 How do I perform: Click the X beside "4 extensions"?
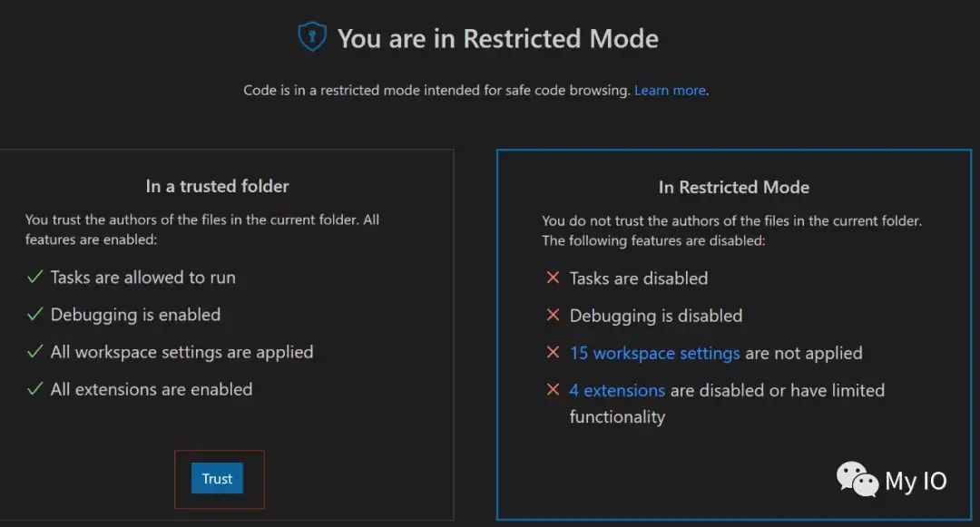click(x=553, y=390)
